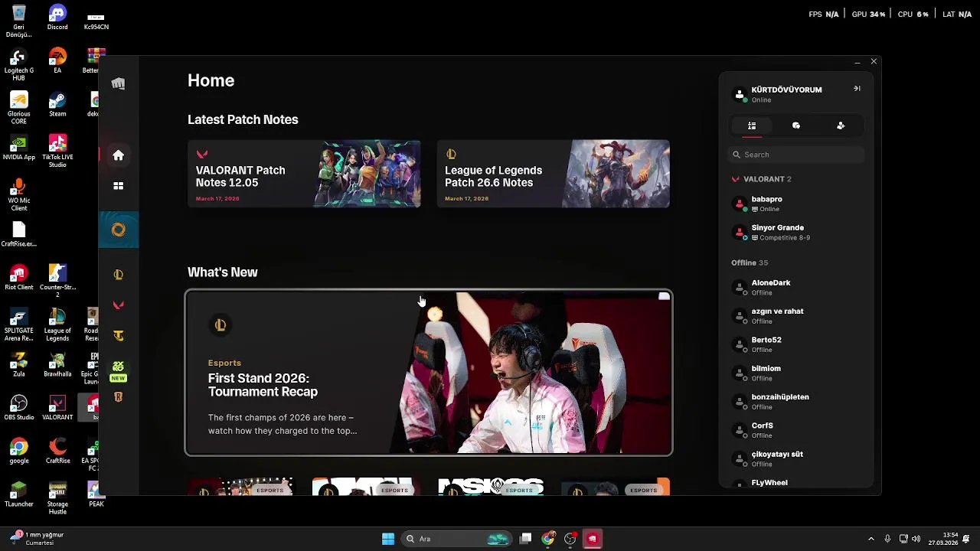Image resolution: width=980 pixels, height=551 pixels.
Task: Open Teamfight Tactics from sidebar
Action: pyautogui.click(x=118, y=336)
